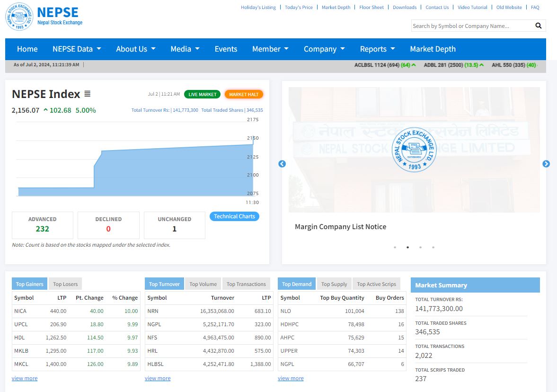
Task: Expand the NEPSE Data dropdown menu
Action: (77, 49)
